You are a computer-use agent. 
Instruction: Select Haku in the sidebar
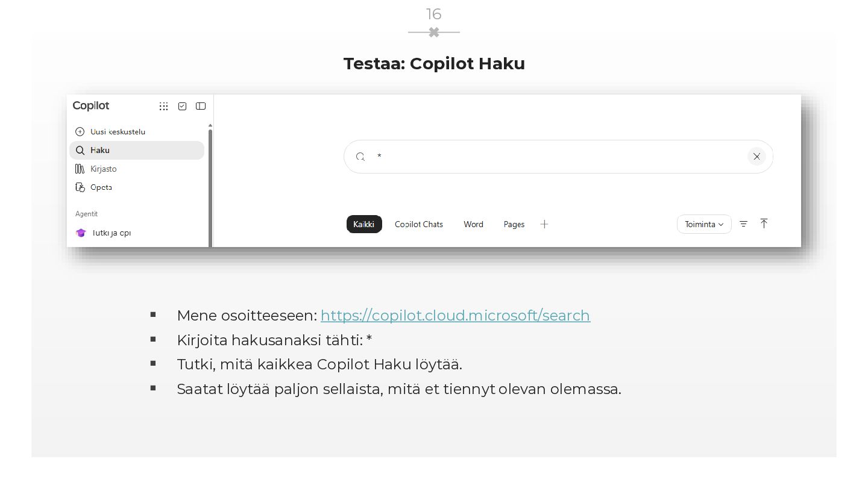pyautogui.click(x=137, y=150)
